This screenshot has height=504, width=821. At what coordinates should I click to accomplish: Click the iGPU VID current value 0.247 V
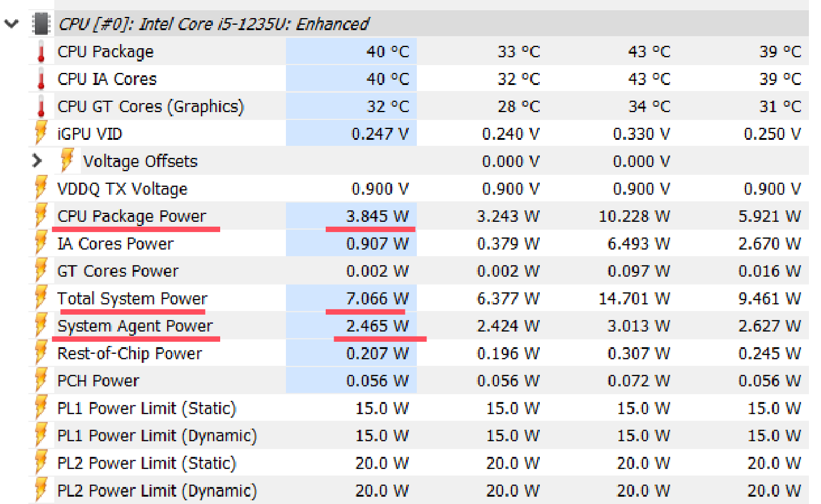click(x=380, y=134)
